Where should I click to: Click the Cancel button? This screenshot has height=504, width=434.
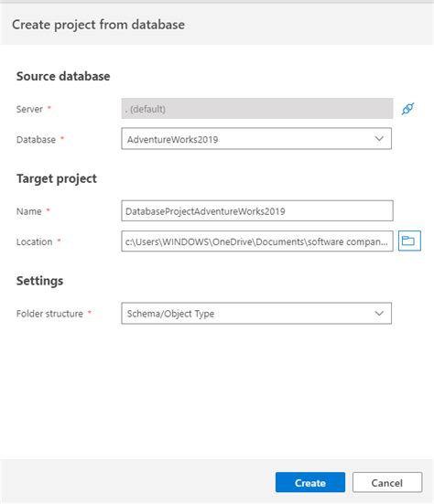click(x=387, y=482)
